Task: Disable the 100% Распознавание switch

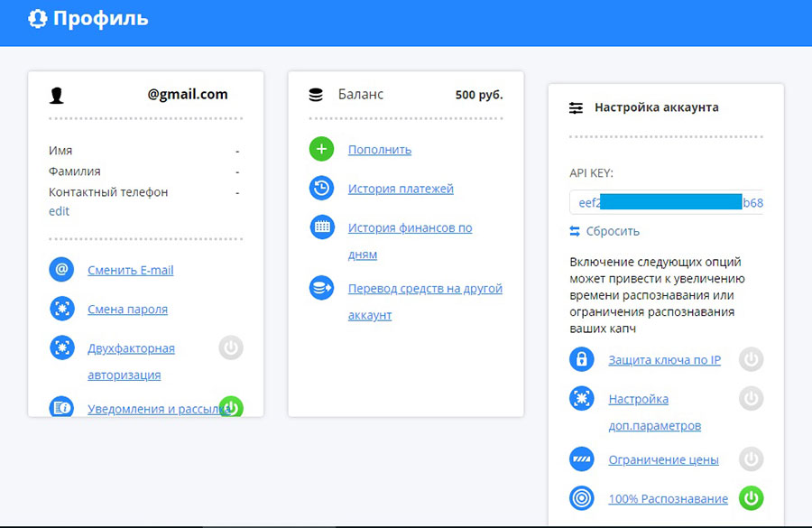Action: 751,498
